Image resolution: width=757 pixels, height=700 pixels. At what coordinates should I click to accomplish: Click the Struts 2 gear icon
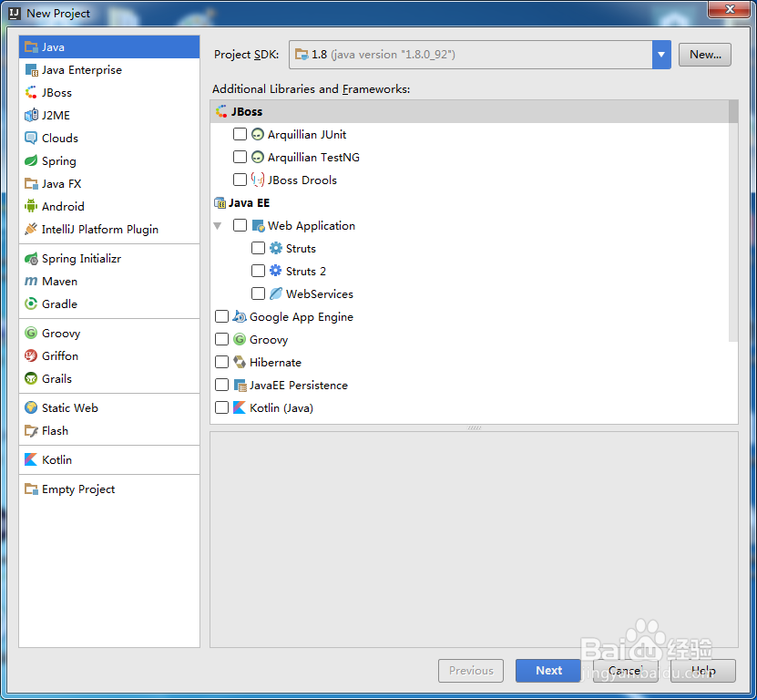click(x=276, y=271)
